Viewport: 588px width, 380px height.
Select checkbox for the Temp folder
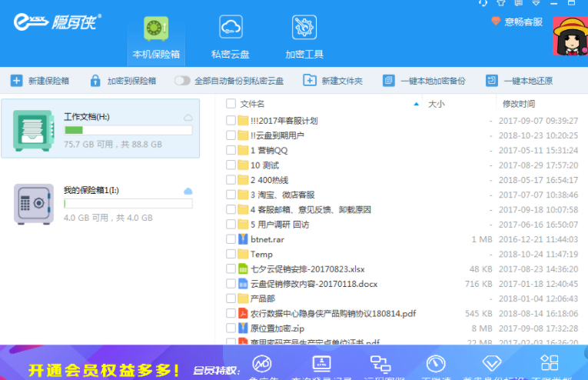pos(231,254)
